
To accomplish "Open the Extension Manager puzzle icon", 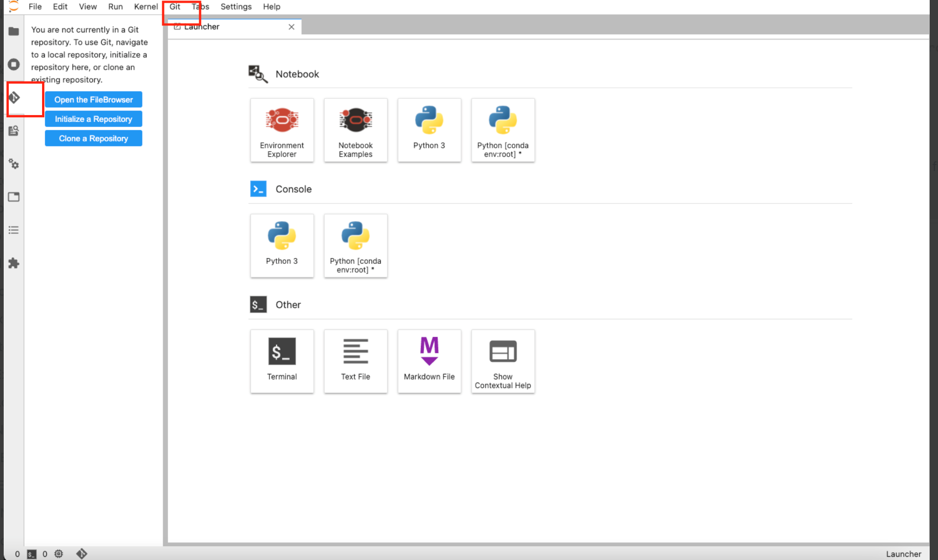I will tap(14, 263).
